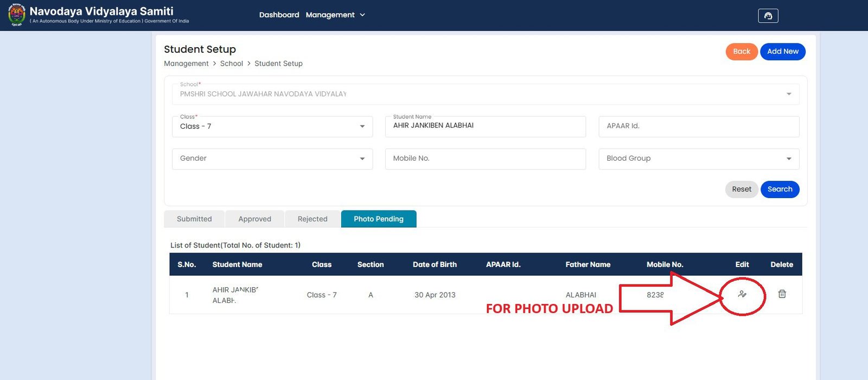
Task: Click the delete trash icon in student row
Action: [782, 294]
